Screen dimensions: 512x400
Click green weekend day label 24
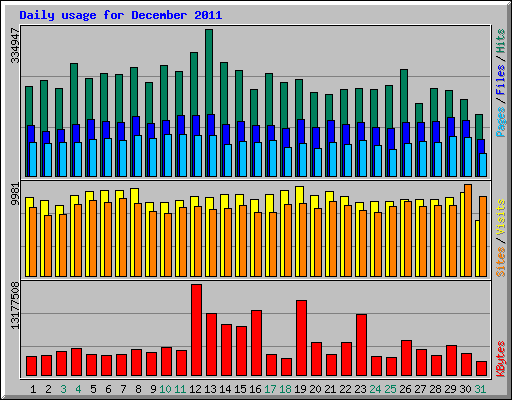[x=375, y=389]
